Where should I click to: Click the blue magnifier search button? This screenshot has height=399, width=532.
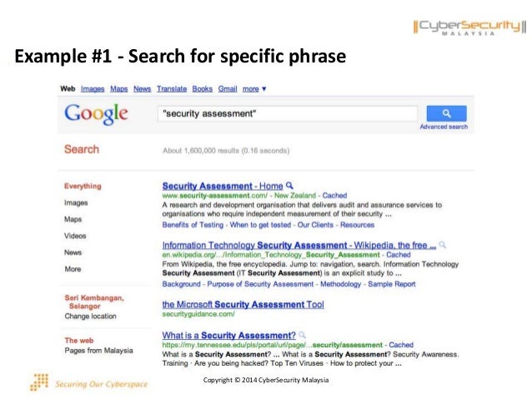pos(446,113)
